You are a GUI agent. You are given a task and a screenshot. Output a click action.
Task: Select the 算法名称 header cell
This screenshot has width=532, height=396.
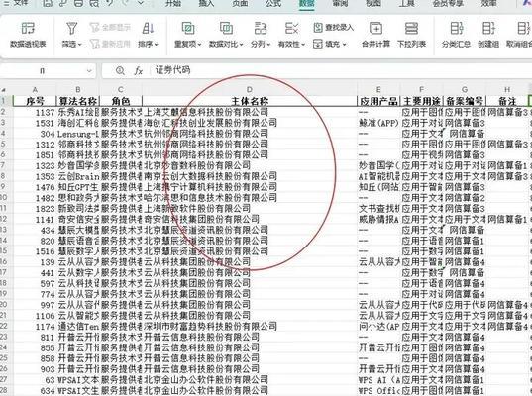[78, 101]
